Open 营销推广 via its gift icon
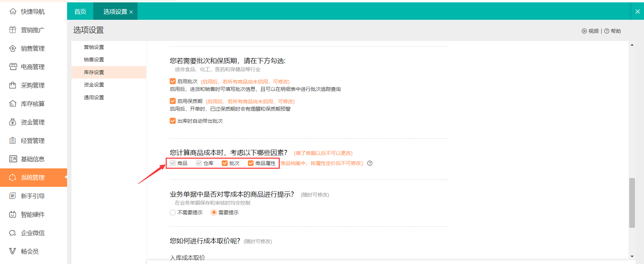This screenshot has height=264, width=644. tap(13, 30)
